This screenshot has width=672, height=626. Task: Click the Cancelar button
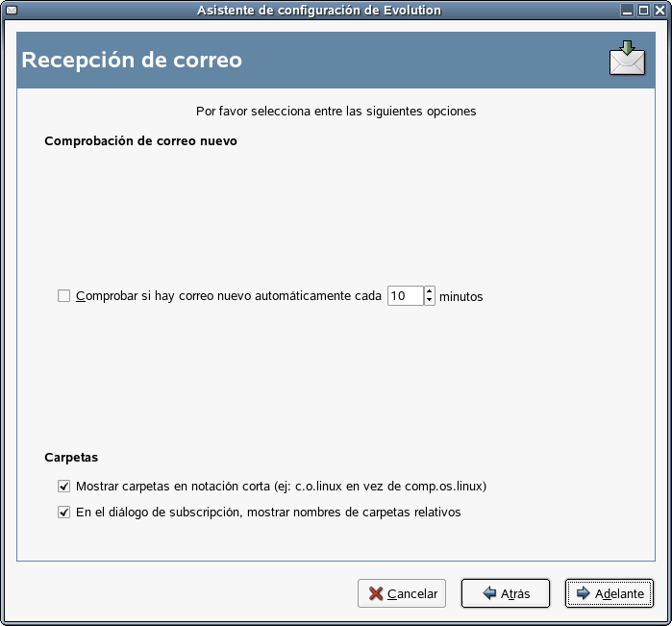click(x=402, y=593)
